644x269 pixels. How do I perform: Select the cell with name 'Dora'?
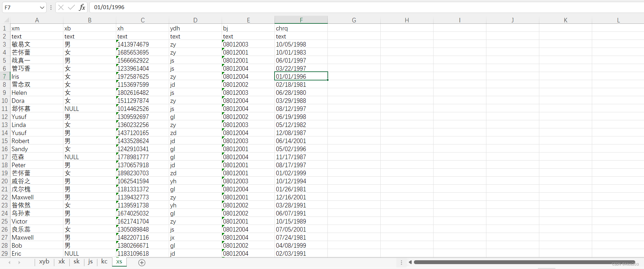point(37,101)
